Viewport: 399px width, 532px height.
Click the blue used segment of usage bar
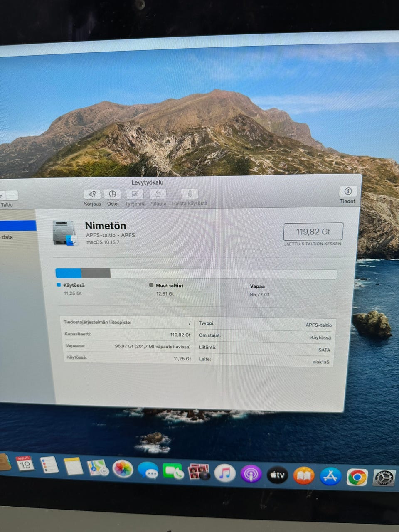(x=69, y=273)
